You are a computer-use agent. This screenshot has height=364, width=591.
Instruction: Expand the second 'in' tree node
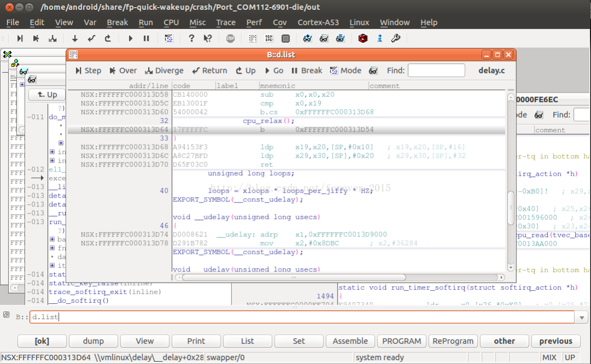click(52, 160)
